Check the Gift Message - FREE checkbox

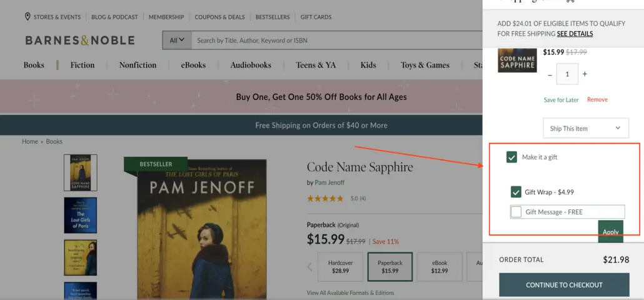(x=516, y=212)
